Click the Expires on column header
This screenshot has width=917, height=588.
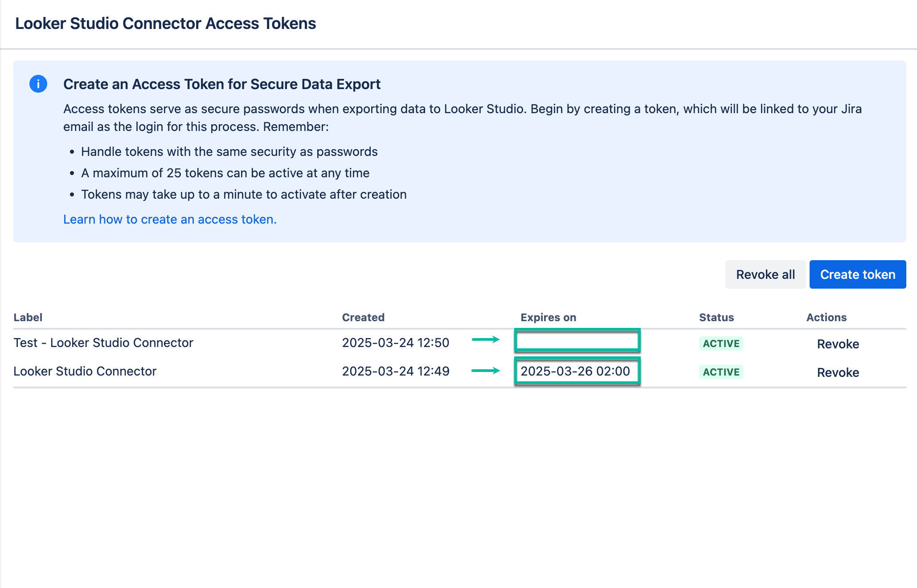click(548, 317)
